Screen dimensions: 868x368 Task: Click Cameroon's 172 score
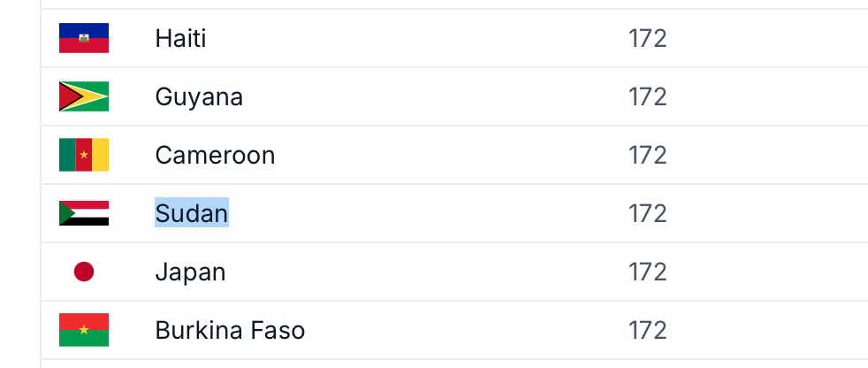coord(647,155)
